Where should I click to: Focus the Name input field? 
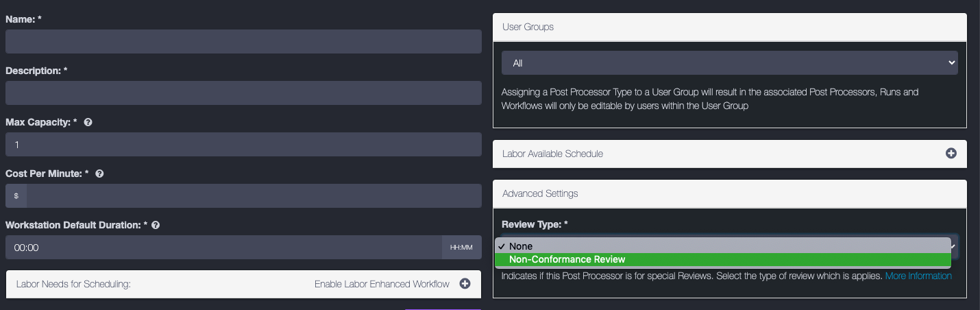[243, 42]
